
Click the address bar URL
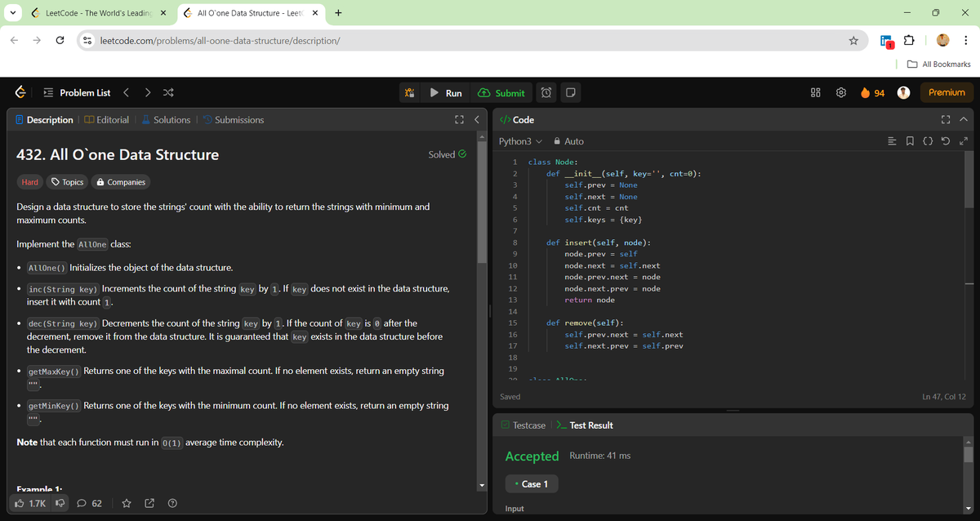tap(220, 41)
